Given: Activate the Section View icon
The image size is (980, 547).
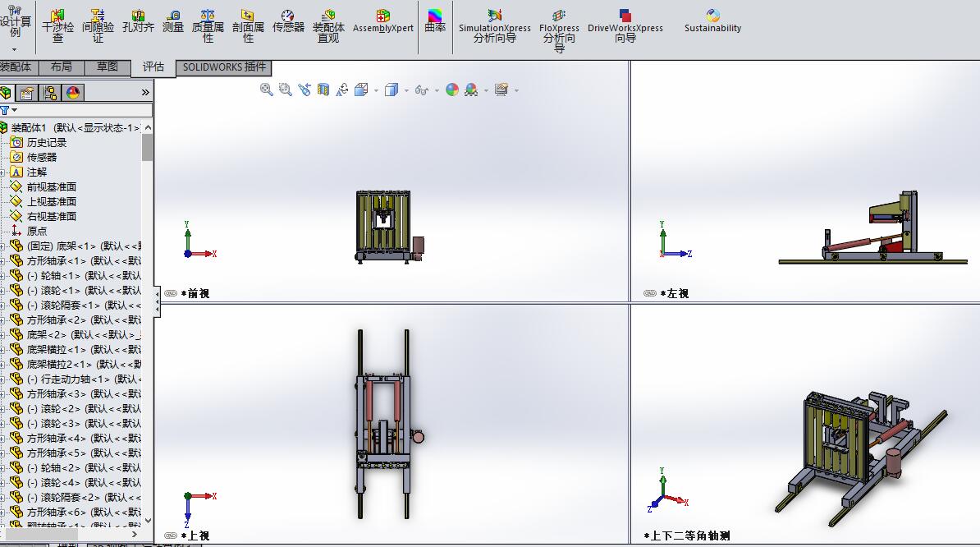Looking at the screenshot, I should [323, 90].
